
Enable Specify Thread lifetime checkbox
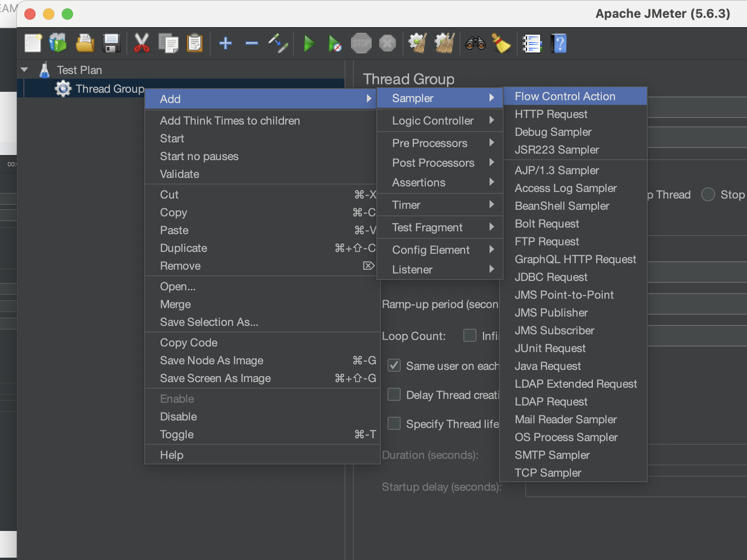tap(394, 423)
